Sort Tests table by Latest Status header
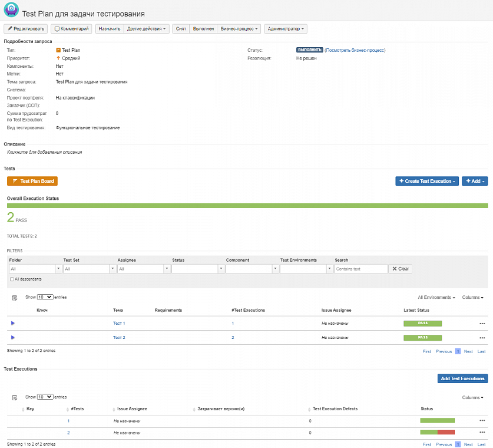493x448 pixels. (416, 310)
